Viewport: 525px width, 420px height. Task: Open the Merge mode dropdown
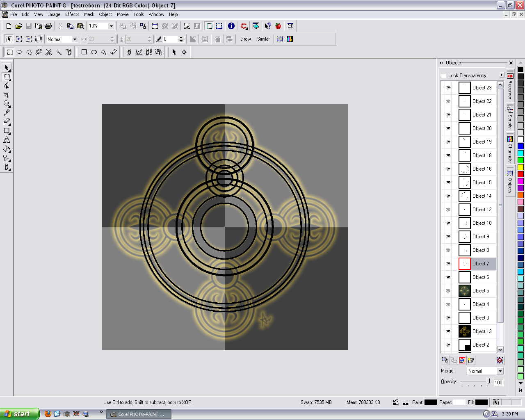[x=500, y=371]
